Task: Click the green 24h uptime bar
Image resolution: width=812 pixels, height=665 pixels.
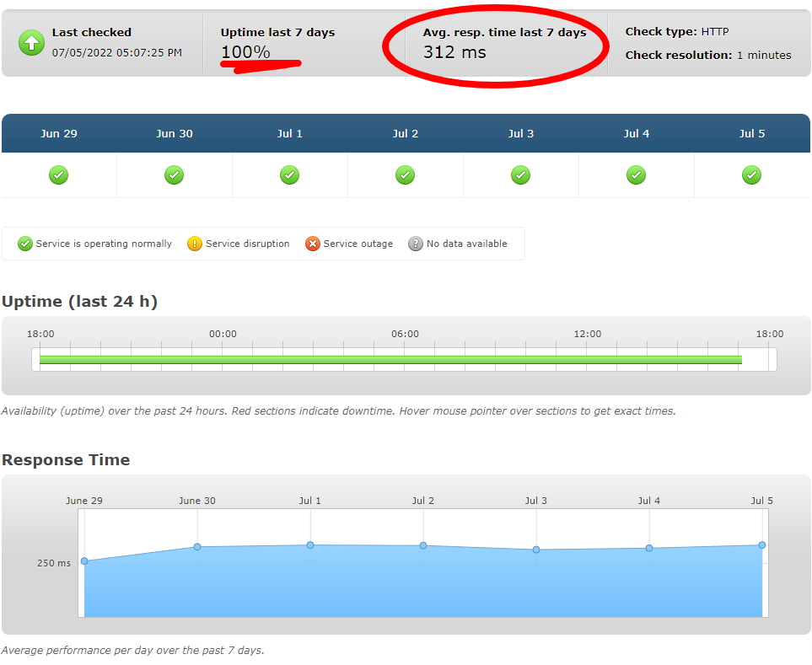Action: pos(390,360)
